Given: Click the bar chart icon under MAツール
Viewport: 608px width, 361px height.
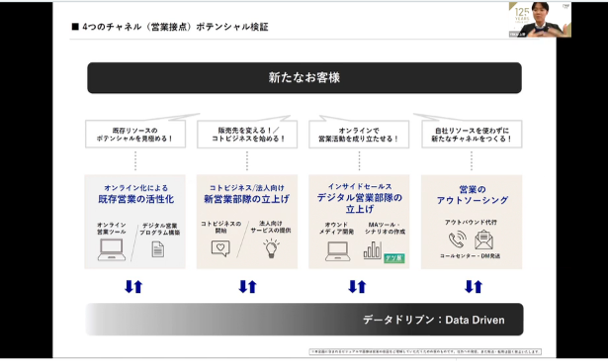Looking at the screenshot, I should pos(373,250).
